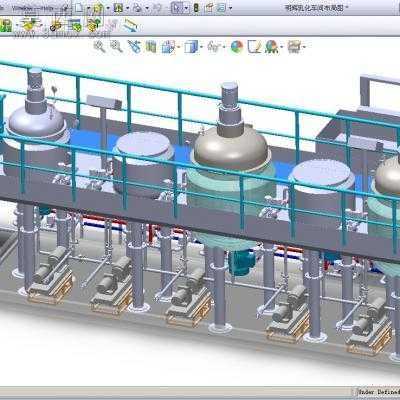
Task: Rebuild the model using the traffic light icon
Action: (x=196, y=7)
